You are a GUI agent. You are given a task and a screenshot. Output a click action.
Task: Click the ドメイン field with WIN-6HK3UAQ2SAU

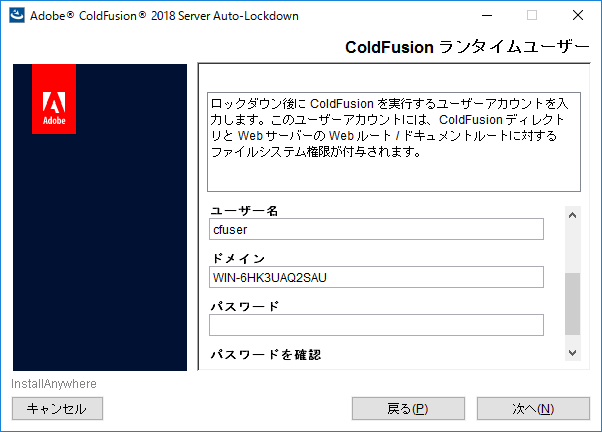pyautogui.click(x=375, y=277)
